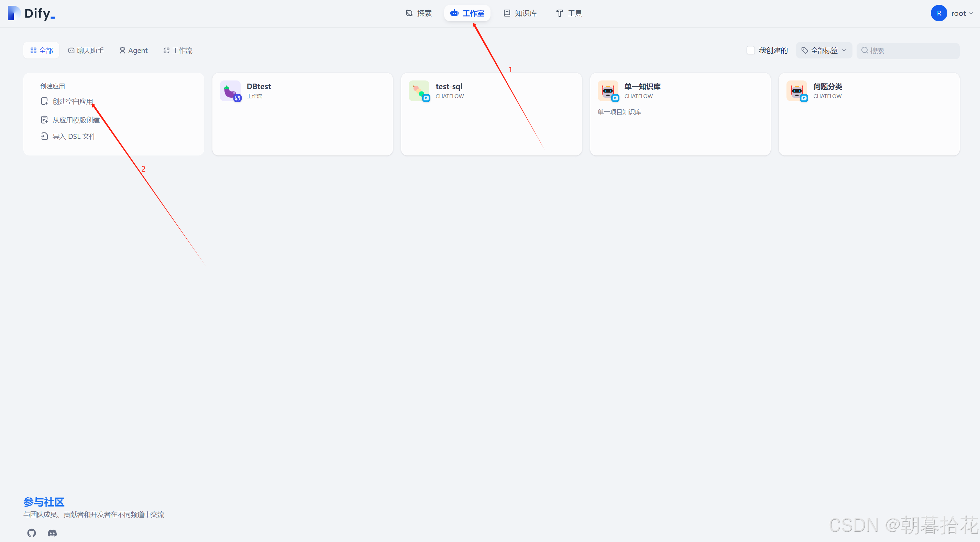The image size is (980, 542).
Task: Click 导入 DSL 文件
Action: pos(74,136)
